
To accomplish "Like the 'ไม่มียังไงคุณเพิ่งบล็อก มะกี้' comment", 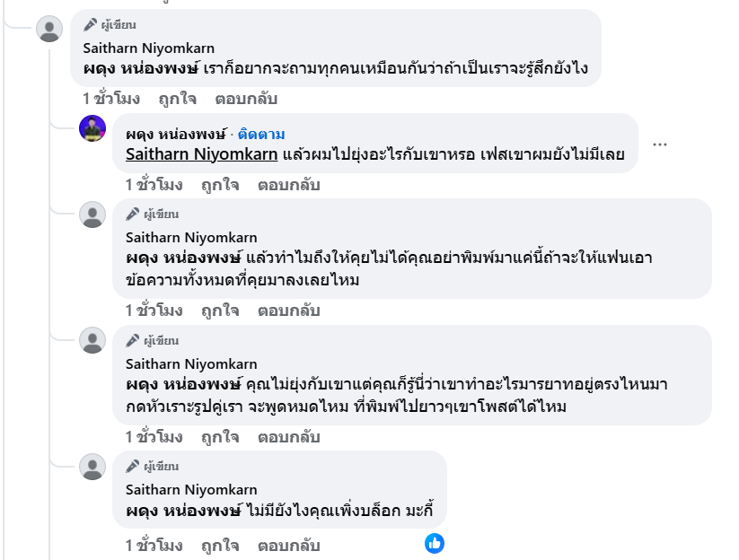I will tap(221, 545).
